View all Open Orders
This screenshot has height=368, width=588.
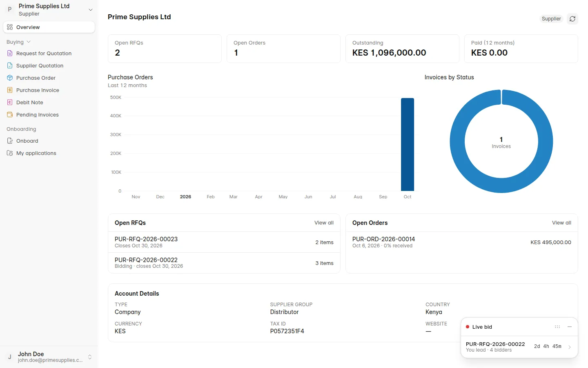561,223
